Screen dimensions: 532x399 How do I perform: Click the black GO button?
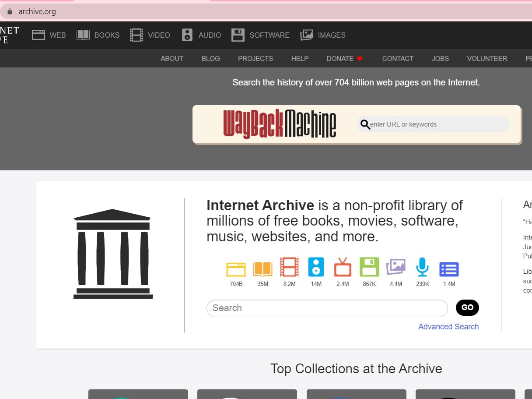[467, 307]
